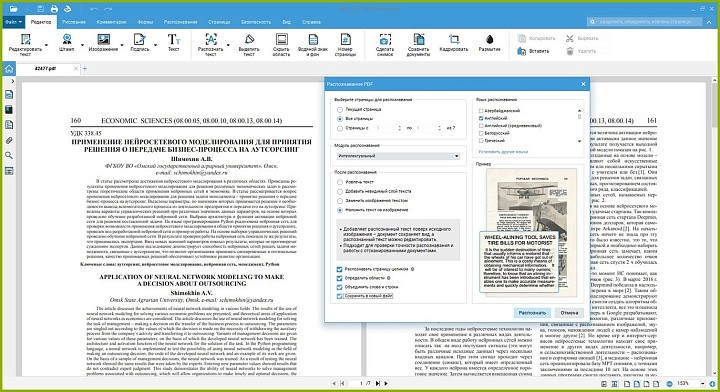Click the Подпись signature tool
Viewport: 720px width, 392px height.
pyautogui.click(x=140, y=42)
